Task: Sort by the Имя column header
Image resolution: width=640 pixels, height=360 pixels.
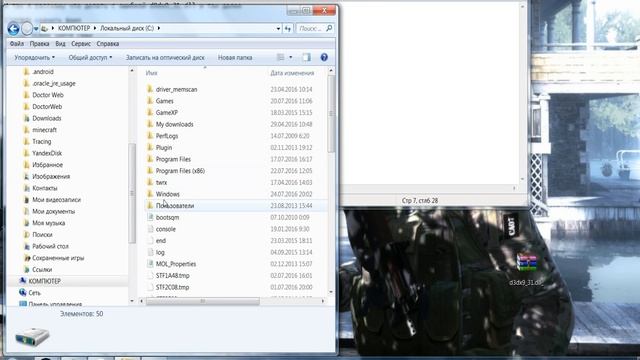Action: [151, 73]
